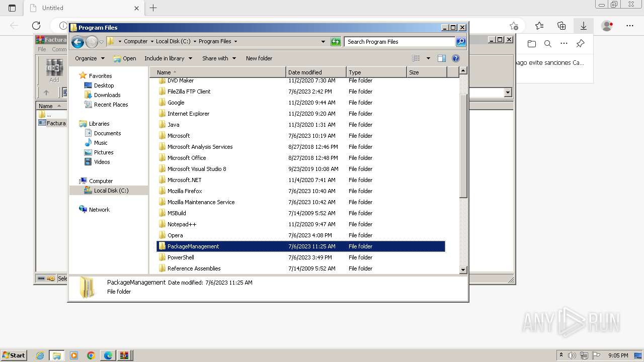Sort by the Size column header
Screen dimensions: 644x362
(427, 72)
